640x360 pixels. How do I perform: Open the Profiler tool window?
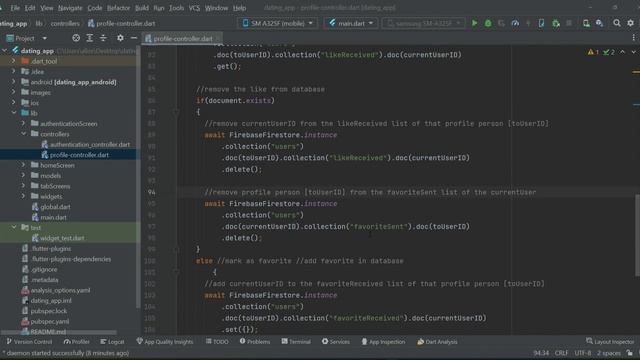click(x=77, y=342)
